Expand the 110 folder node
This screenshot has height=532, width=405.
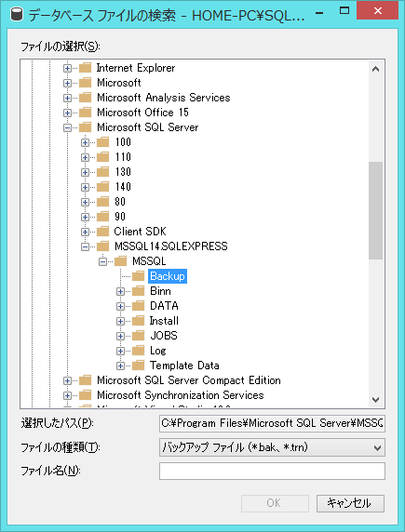point(85,157)
